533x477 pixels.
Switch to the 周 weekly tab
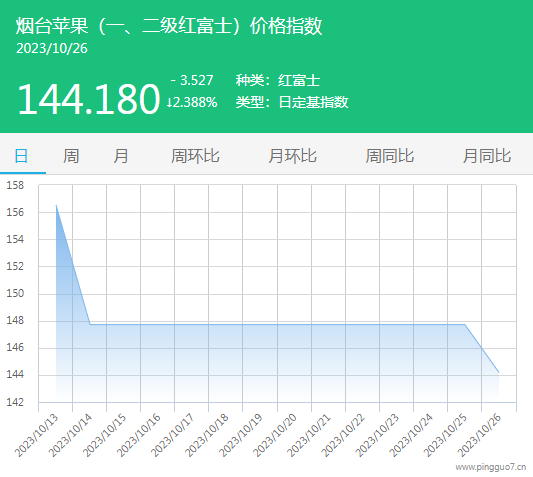coord(71,156)
